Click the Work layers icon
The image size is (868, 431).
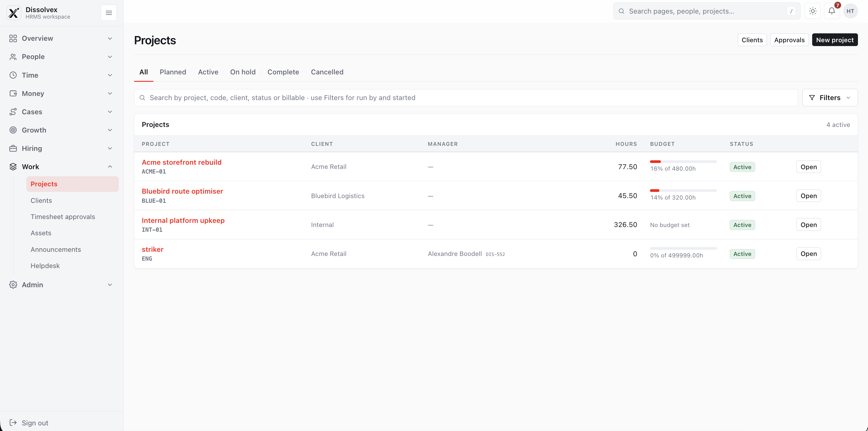[13, 167]
